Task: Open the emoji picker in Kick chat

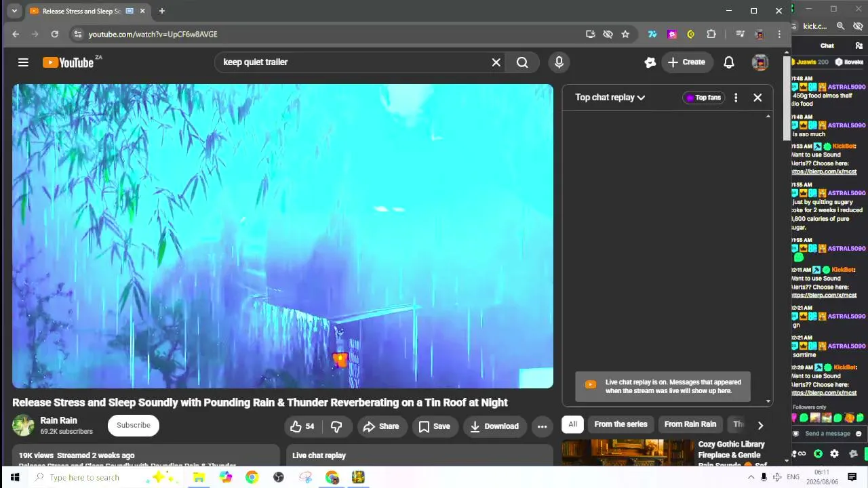Action: point(859,434)
